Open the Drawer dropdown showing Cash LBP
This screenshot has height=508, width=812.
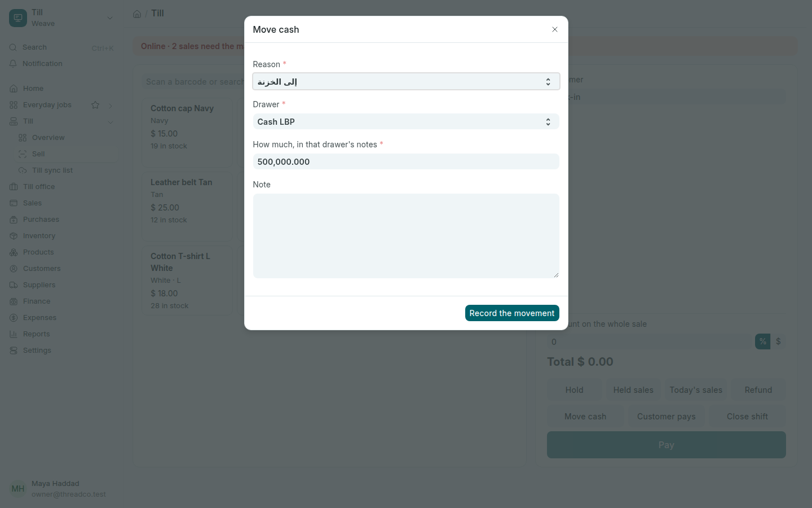(x=406, y=121)
